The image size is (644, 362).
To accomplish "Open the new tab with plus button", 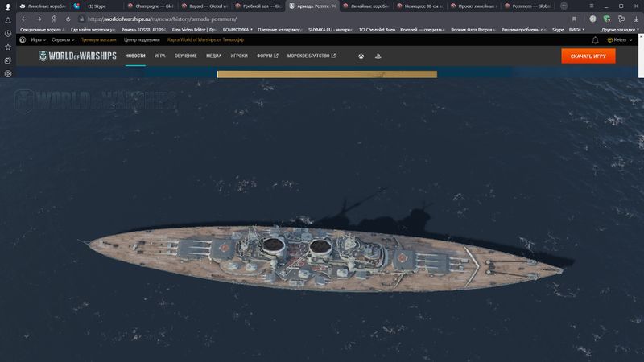I will point(564,6).
